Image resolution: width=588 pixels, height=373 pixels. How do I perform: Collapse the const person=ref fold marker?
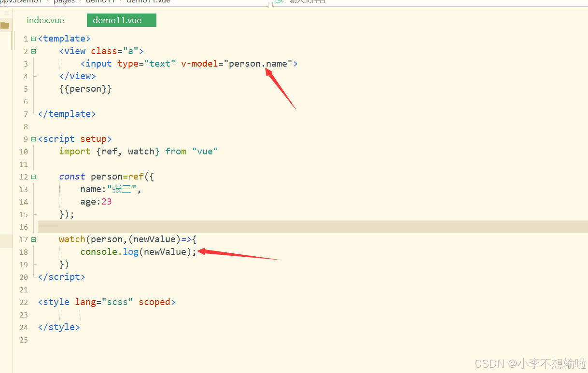pyautogui.click(x=33, y=177)
